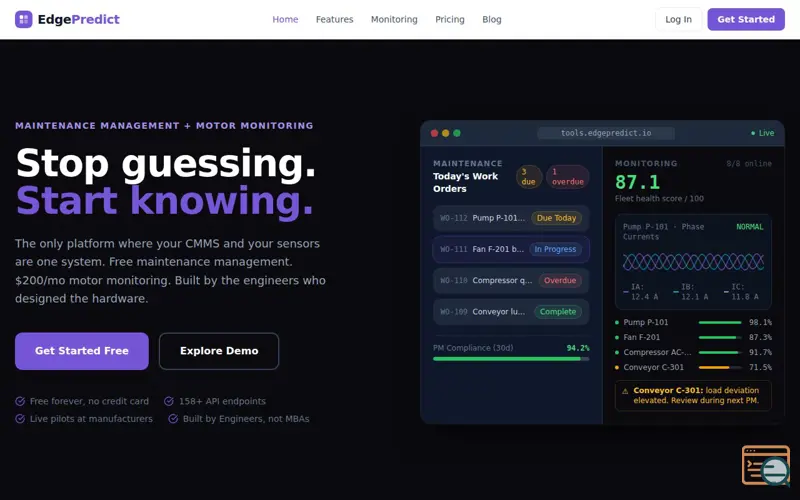Click the PM Compliance progress bar
This screenshot has height=500, width=800.
510,358
